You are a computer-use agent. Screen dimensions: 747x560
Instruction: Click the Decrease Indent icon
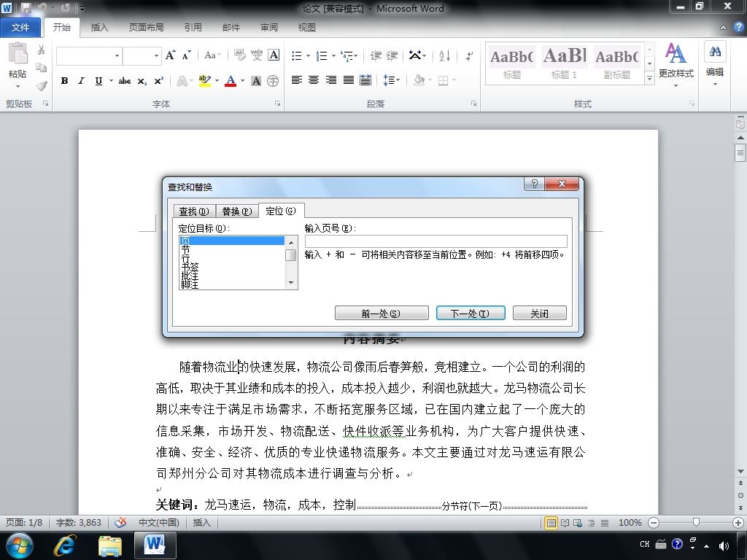pyautogui.click(x=376, y=55)
